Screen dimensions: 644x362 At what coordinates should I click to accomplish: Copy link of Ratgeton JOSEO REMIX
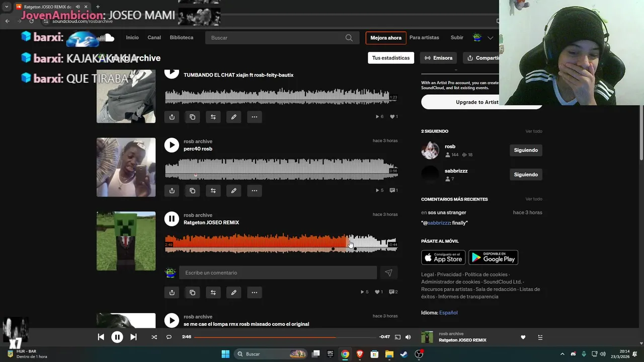tap(192, 292)
